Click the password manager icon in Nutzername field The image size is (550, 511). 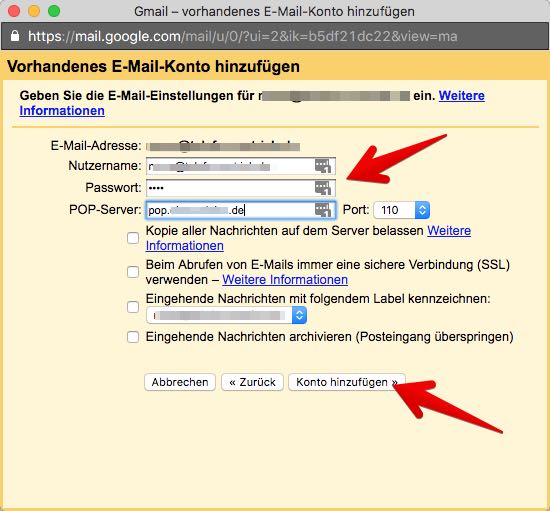coord(323,166)
